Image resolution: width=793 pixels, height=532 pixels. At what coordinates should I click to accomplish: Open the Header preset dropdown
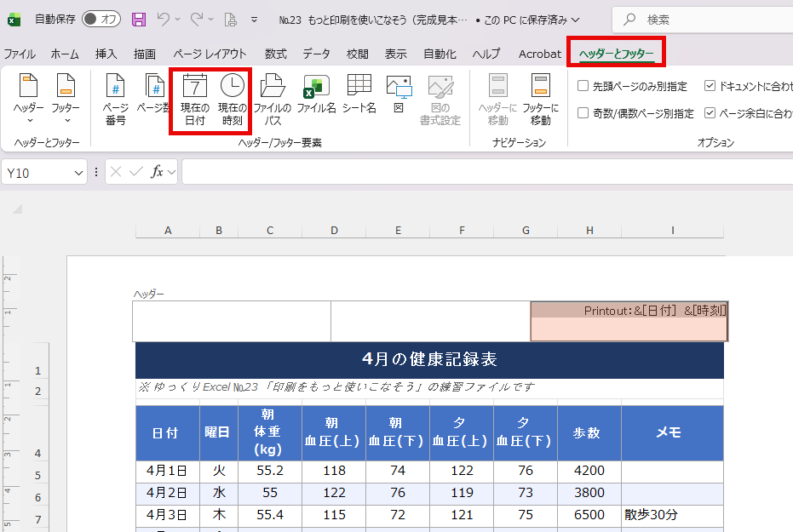(29, 99)
